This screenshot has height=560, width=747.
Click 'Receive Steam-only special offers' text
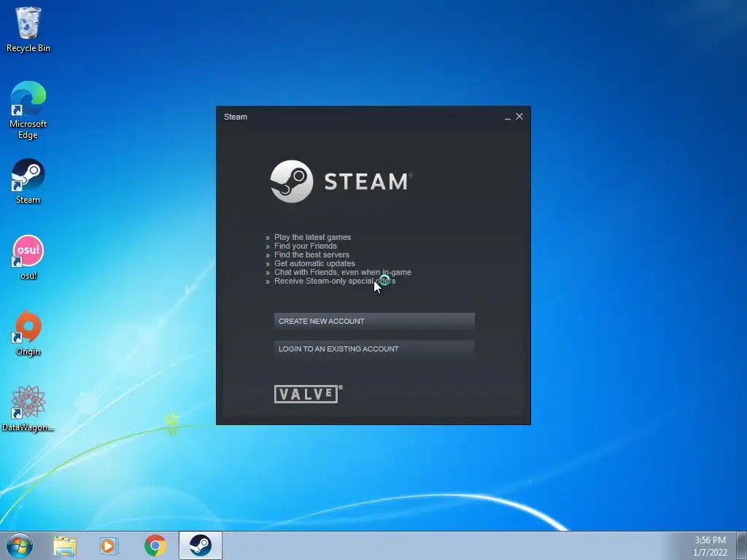(x=335, y=281)
